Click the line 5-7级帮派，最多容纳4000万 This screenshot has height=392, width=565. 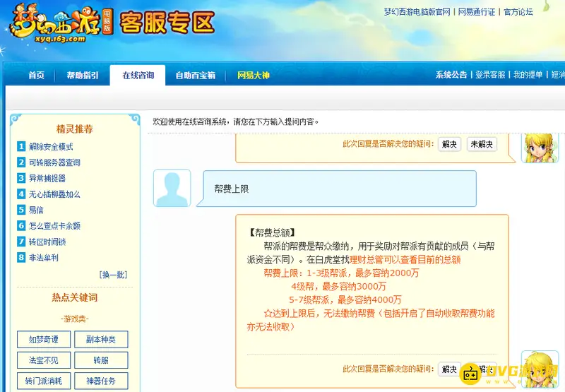click(345, 299)
